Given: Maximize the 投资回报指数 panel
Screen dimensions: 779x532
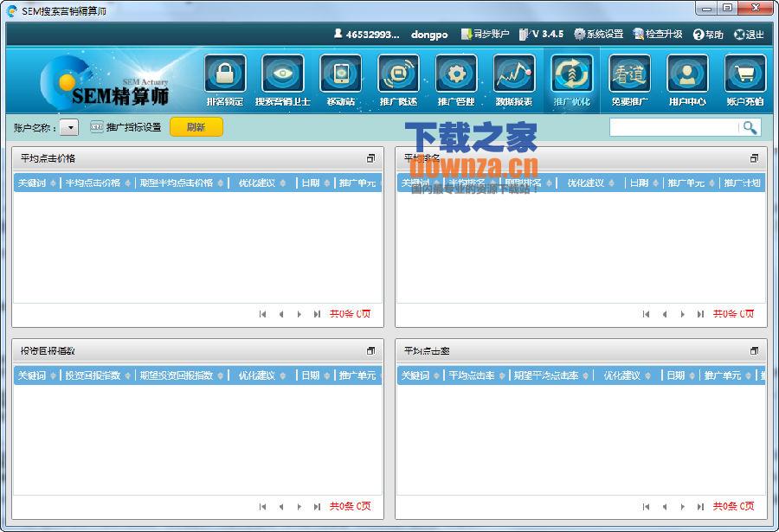Looking at the screenshot, I should tap(370, 350).
